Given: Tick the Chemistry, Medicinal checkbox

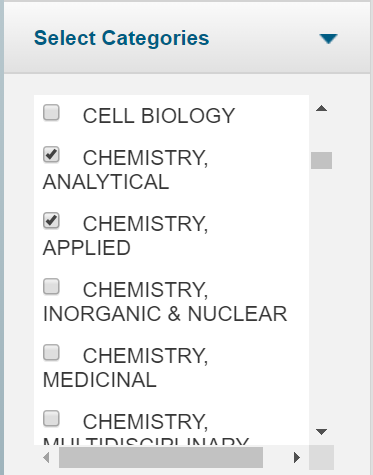Looking at the screenshot, I should click(51, 352).
